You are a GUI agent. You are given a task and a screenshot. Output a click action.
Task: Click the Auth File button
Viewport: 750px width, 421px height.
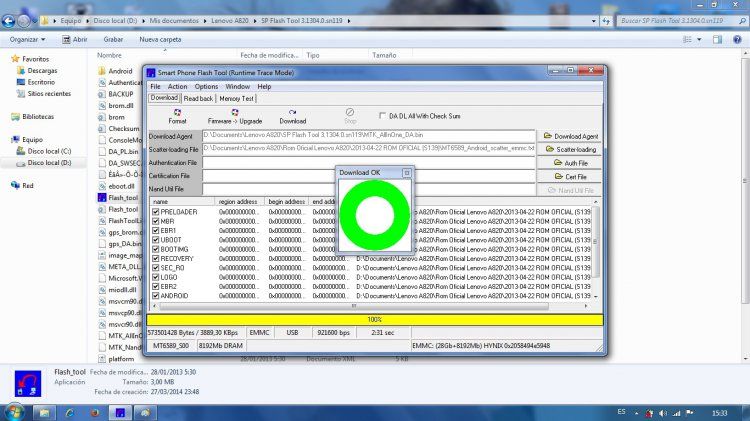click(x=570, y=163)
